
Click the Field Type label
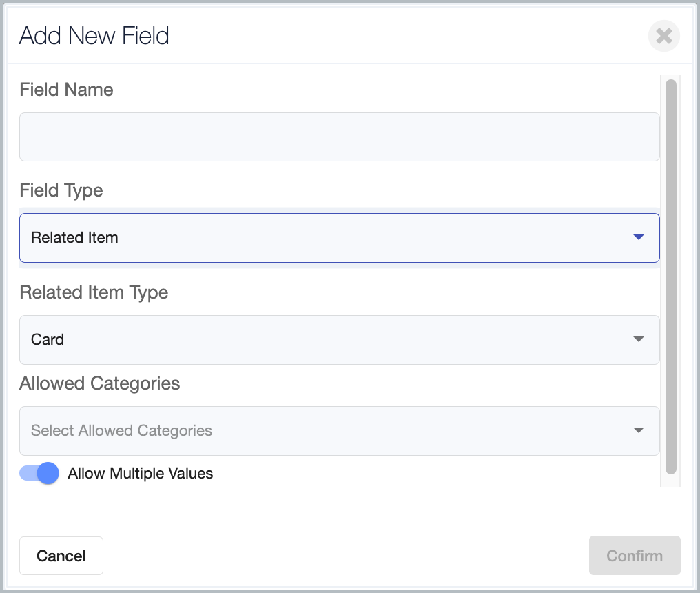click(61, 190)
